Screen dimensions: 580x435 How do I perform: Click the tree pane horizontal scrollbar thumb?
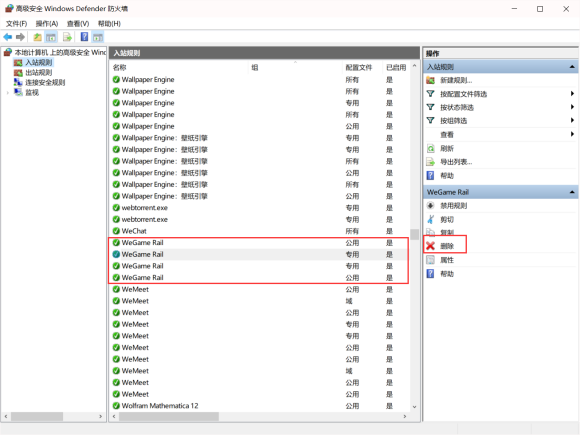pyautogui.click(x=37, y=417)
